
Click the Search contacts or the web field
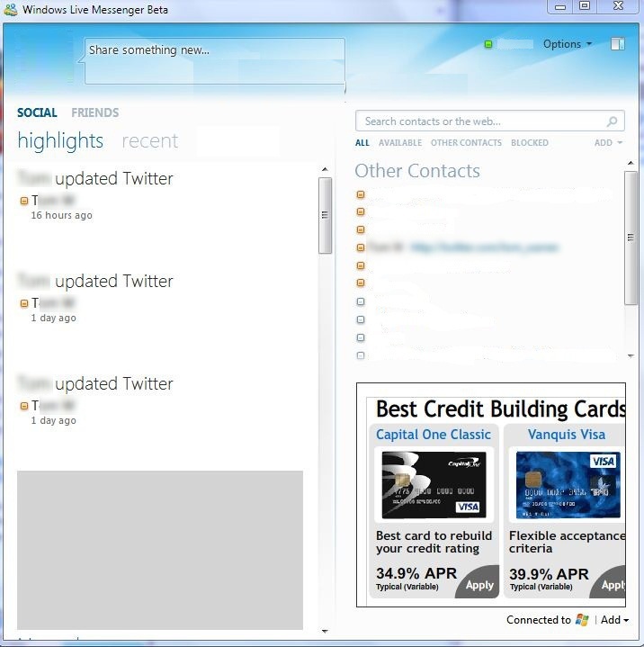pos(489,121)
